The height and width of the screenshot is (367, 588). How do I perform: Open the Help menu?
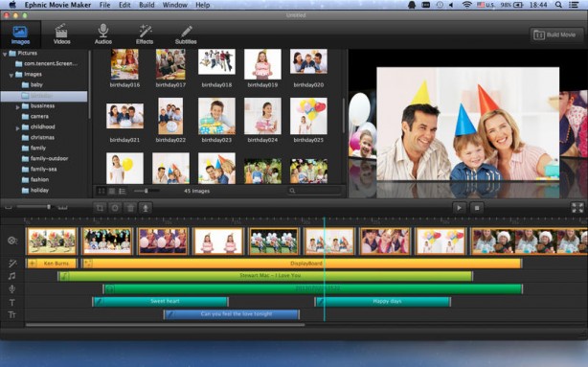(x=202, y=5)
